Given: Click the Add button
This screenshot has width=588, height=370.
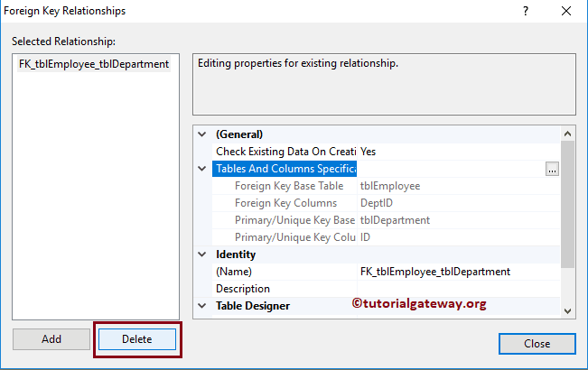Looking at the screenshot, I should (51, 339).
